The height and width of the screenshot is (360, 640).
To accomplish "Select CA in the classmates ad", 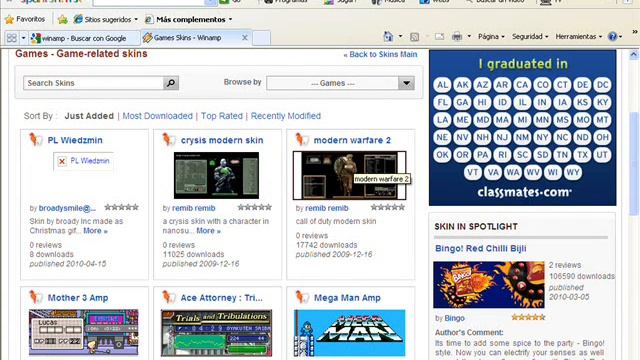I will tap(522, 85).
